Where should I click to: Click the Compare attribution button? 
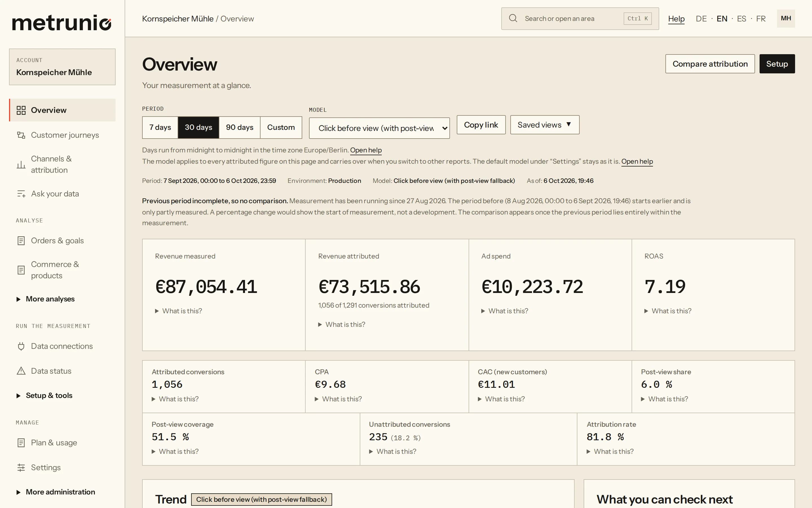[x=710, y=64]
